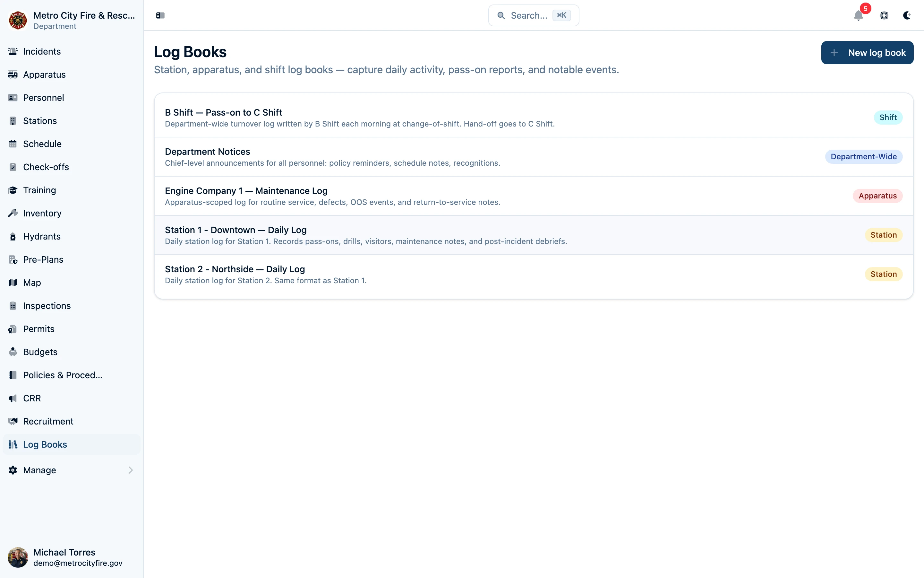Open the Training graduation cap icon

pyautogui.click(x=13, y=190)
